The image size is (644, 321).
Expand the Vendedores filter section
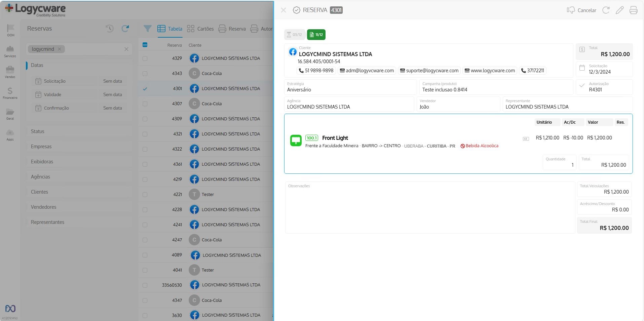coord(79,207)
